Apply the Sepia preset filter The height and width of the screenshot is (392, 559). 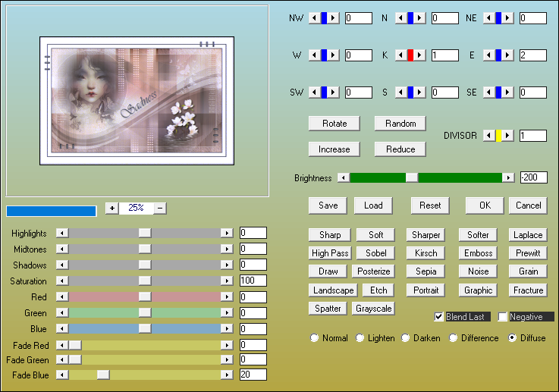pyautogui.click(x=426, y=271)
